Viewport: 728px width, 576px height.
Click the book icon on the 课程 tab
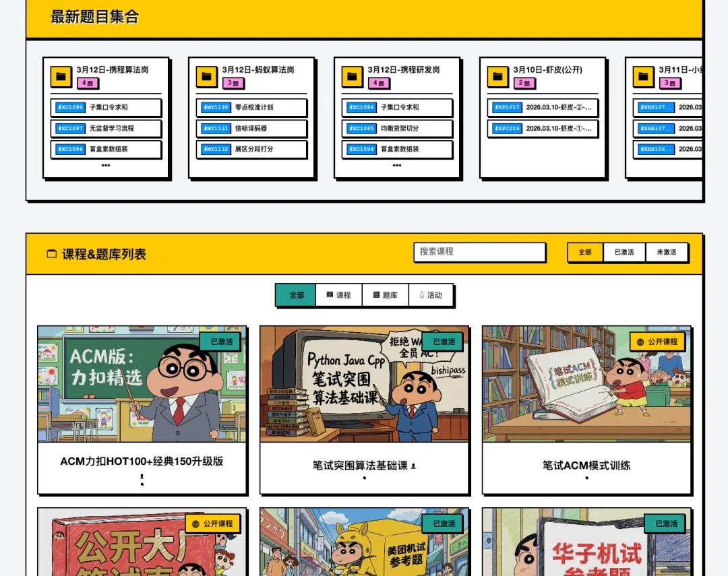pos(329,294)
